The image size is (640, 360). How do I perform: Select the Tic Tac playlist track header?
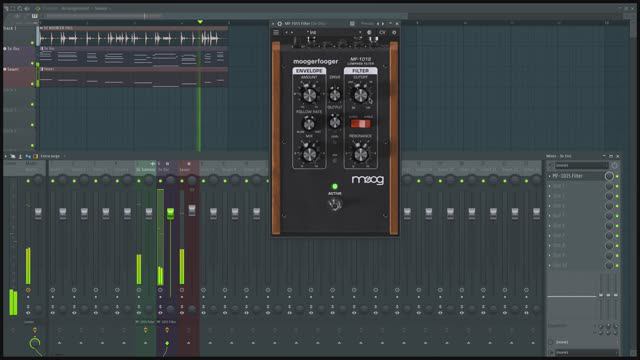pos(20,56)
